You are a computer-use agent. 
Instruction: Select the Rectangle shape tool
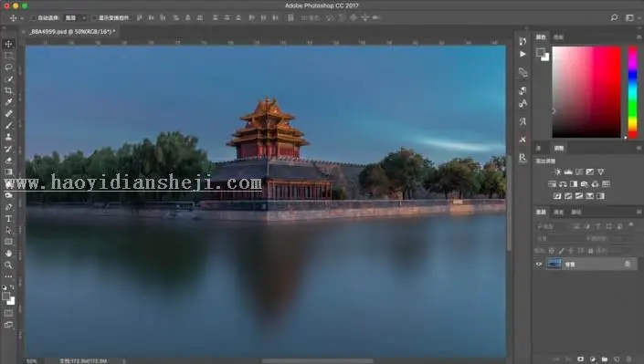[x=8, y=242]
